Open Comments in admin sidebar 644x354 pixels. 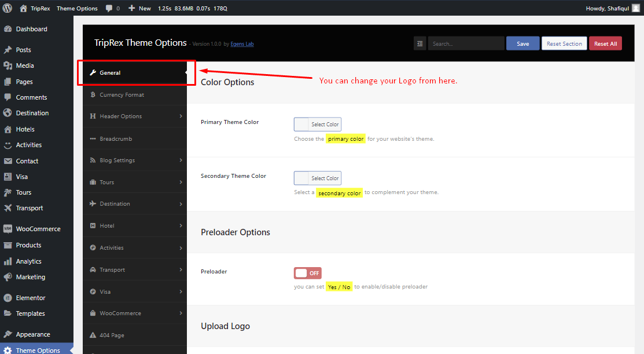click(36, 97)
